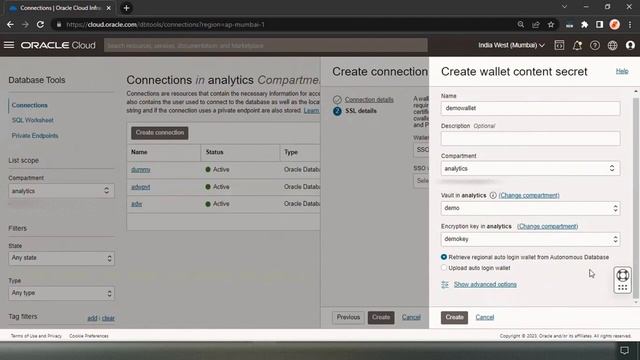Click the browser forward arrow
Screen dimensions: 640x360
[x=25, y=24]
